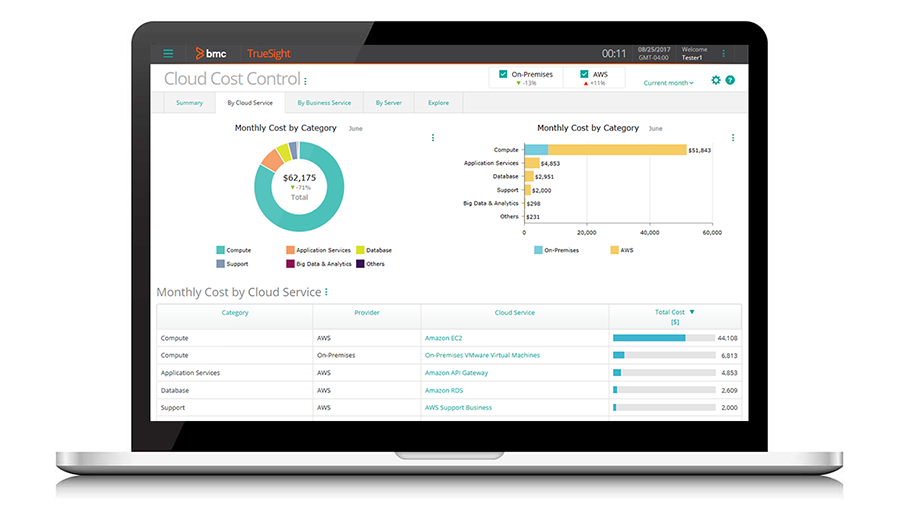Open the Current month dropdown
The image size is (900, 516).
click(669, 83)
